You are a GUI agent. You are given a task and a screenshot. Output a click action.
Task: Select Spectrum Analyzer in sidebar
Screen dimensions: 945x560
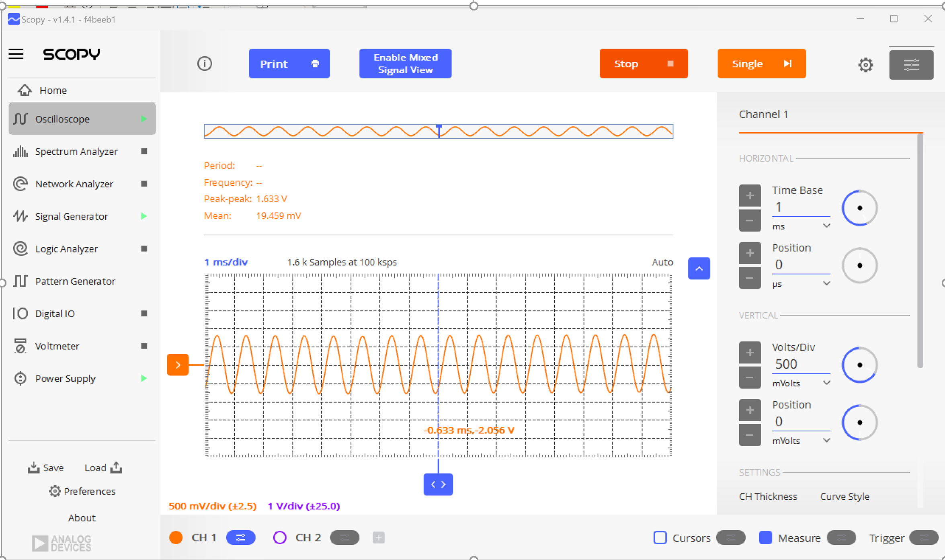pos(82,152)
